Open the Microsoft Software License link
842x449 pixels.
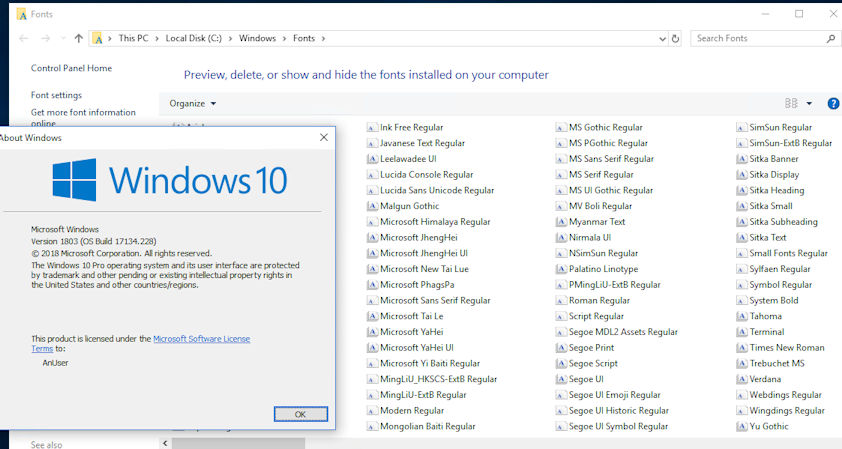201,339
